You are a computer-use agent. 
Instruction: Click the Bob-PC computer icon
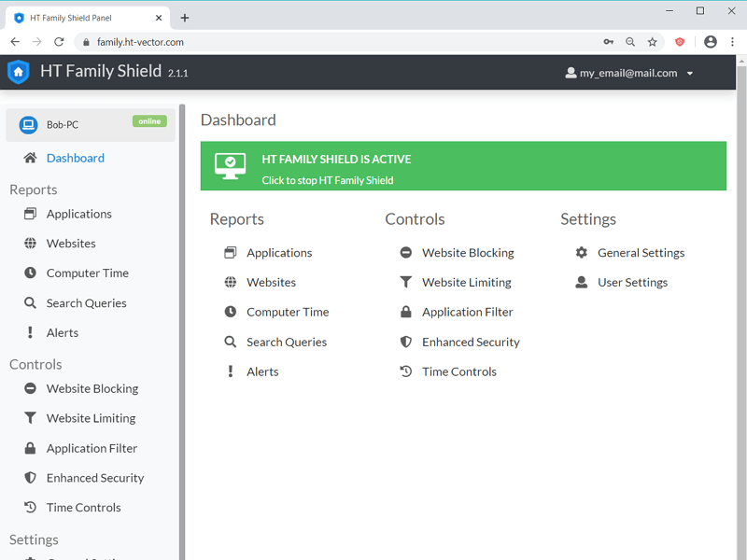pos(28,125)
